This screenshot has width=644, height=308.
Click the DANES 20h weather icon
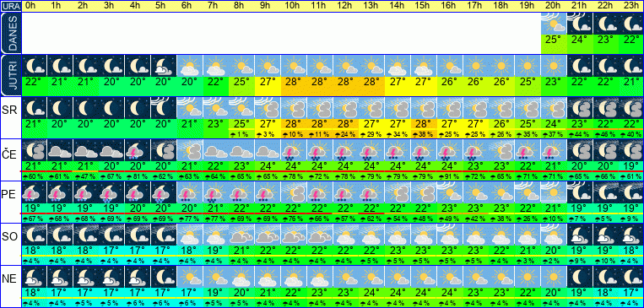pos(554,24)
